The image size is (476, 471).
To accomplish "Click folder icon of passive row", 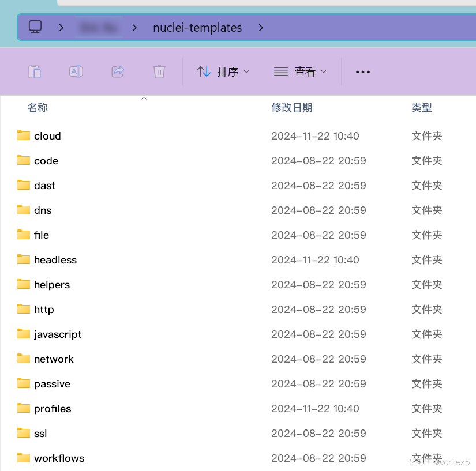I will [x=24, y=383].
